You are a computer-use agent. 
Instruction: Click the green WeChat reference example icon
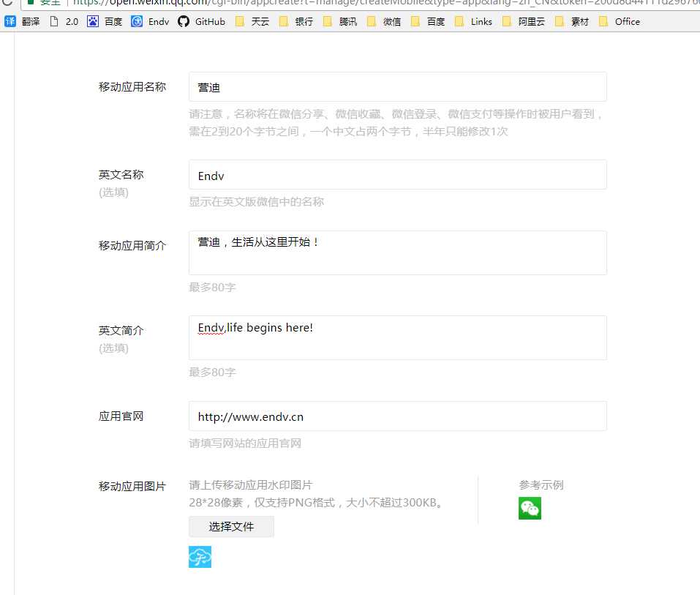530,509
